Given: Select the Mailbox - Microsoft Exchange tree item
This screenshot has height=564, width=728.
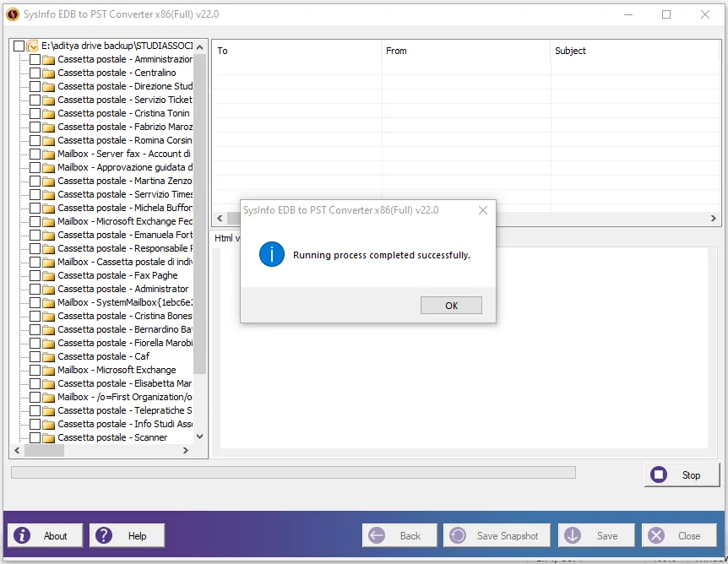Looking at the screenshot, I should [117, 370].
